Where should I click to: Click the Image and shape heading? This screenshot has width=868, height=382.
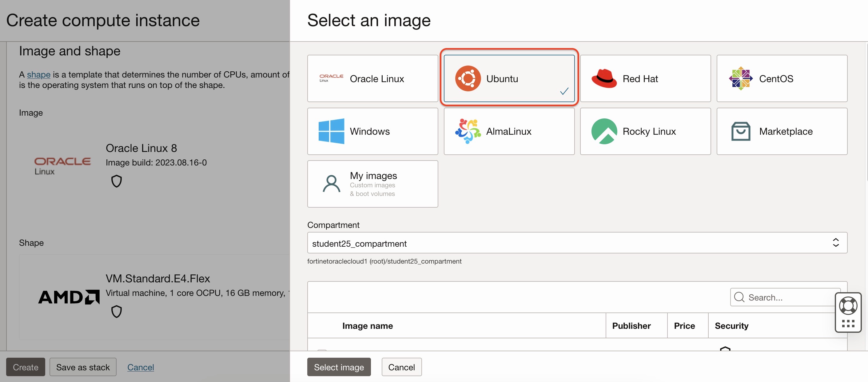(70, 51)
